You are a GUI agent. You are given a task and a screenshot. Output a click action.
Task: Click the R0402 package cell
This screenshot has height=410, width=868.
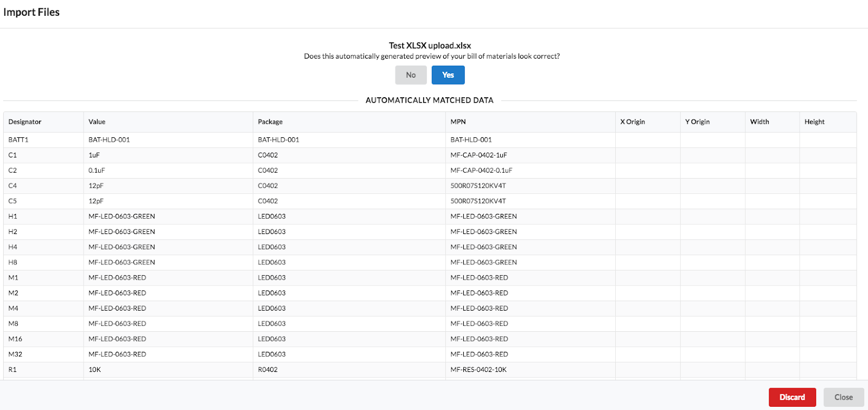pos(267,369)
